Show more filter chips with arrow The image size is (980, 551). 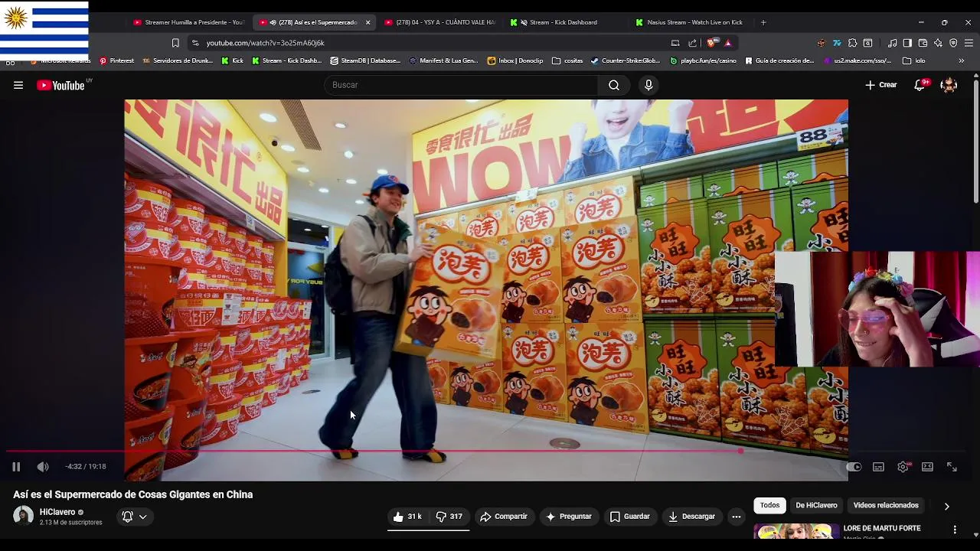[946, 506]
